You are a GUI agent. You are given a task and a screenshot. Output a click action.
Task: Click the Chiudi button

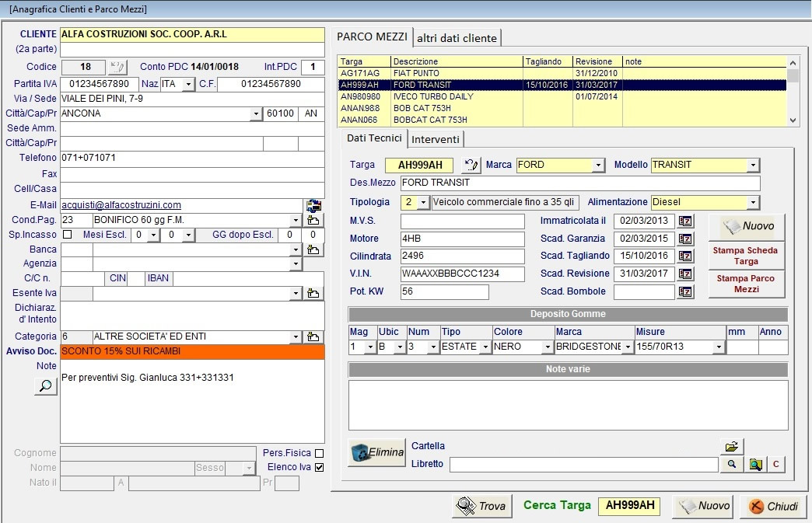(772, 507)
